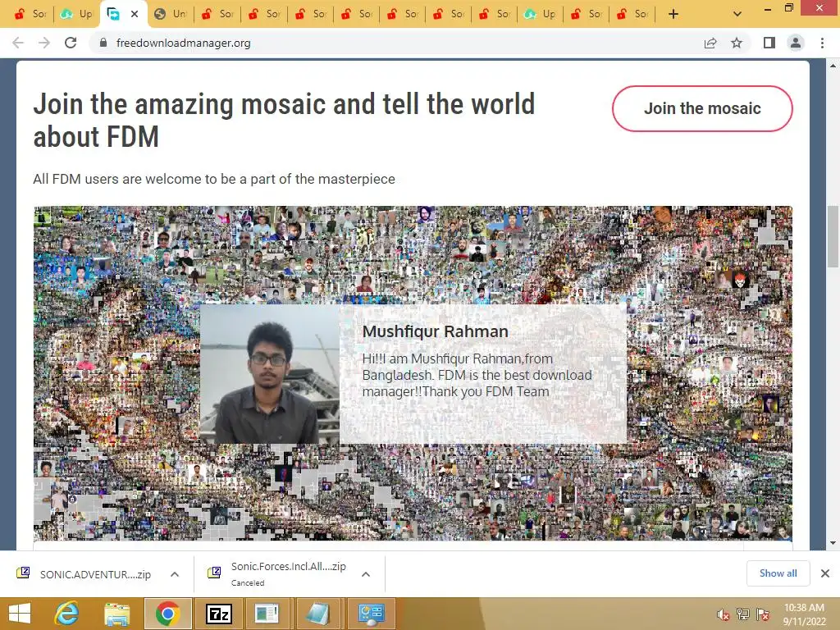
Task: View site info via the padlock icon
Action: pyautogui.click(x=103, y=43)
